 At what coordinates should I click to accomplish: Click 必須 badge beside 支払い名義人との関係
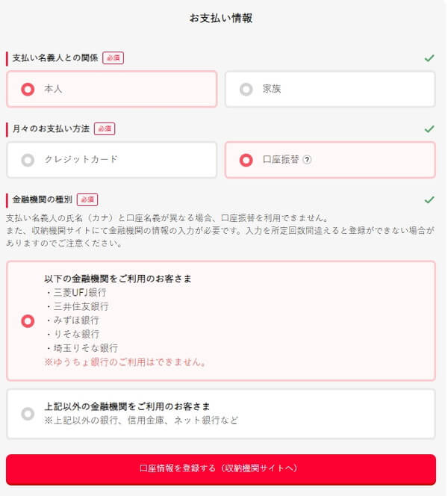[x=113, y=58]
